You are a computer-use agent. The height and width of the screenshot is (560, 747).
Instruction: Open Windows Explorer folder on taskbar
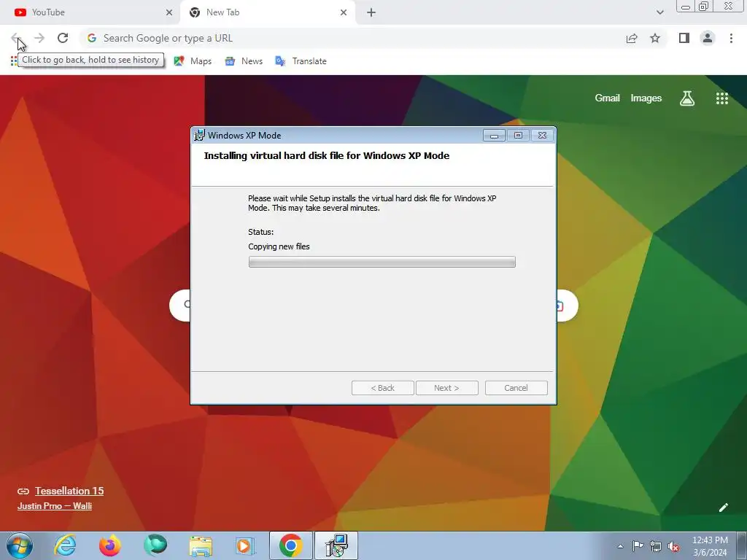(x=201, y=545)
